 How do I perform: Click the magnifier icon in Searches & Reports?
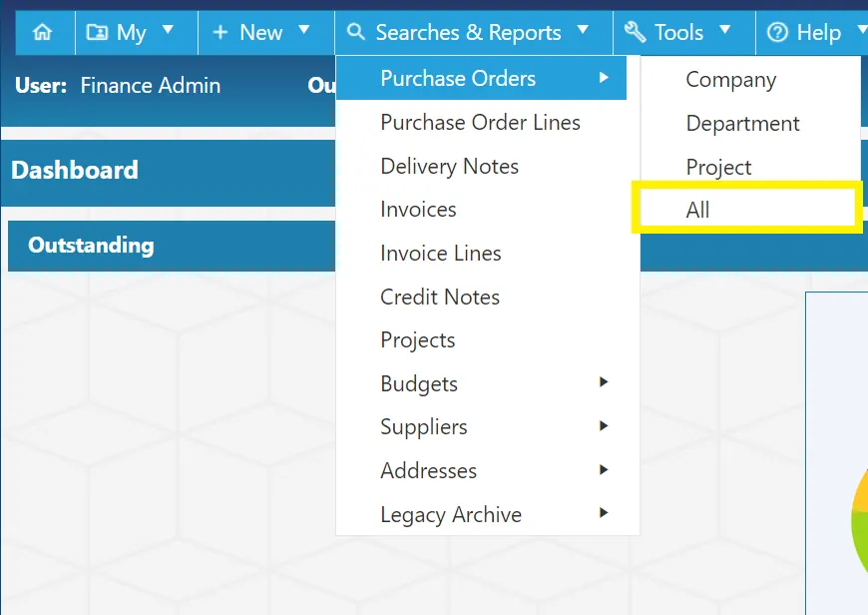coord(355,32)
